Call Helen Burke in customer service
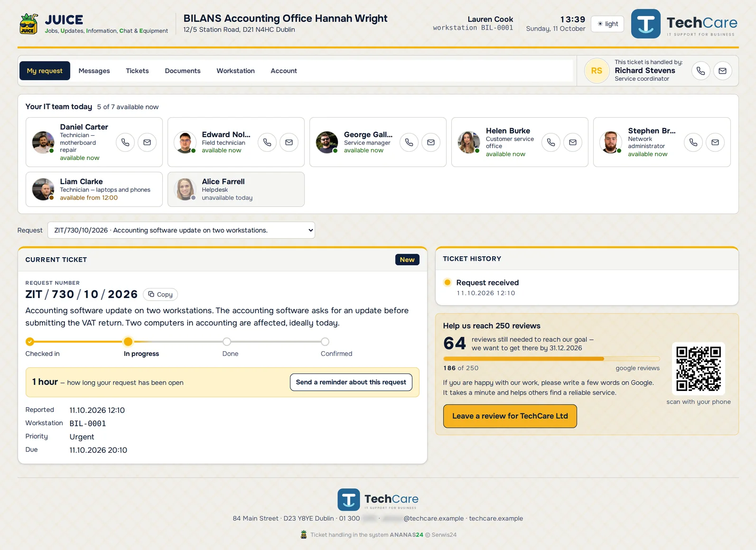Image resolution: width=756 pixels, height=550 pixels. coord(551,142)
